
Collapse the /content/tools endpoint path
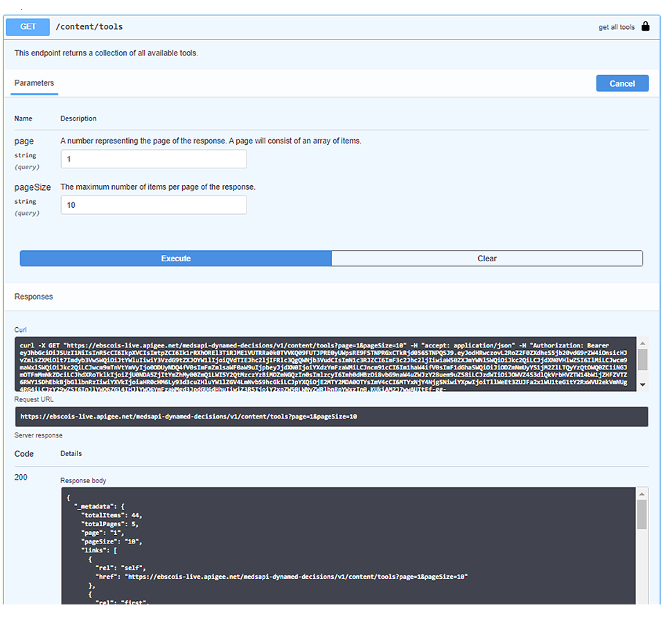tap(89, 27)
